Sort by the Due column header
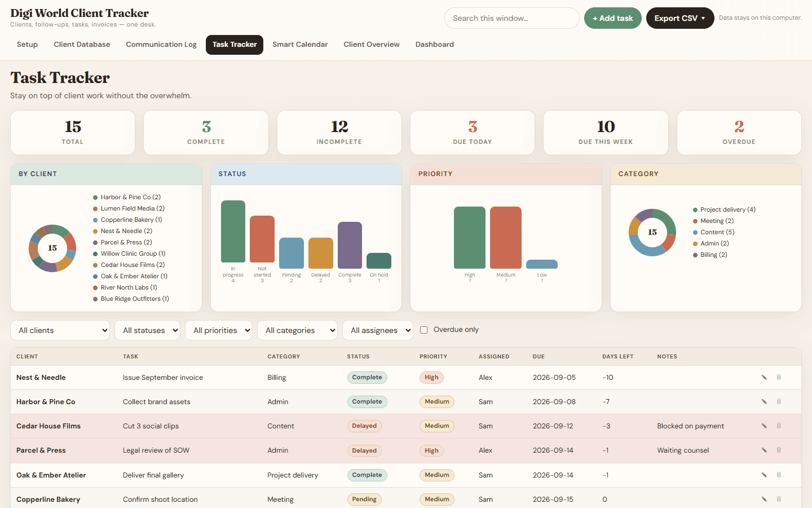 (539, 357)
